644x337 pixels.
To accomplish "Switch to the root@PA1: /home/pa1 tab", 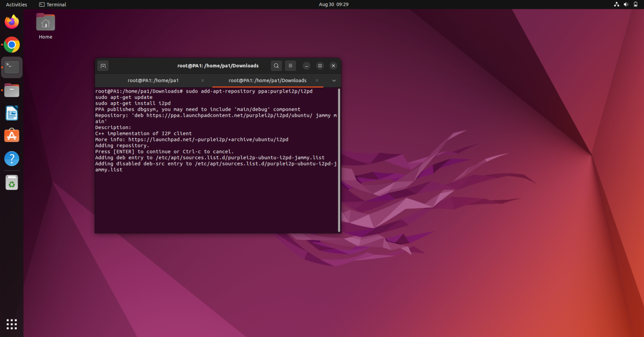I will tap(153, 80).
